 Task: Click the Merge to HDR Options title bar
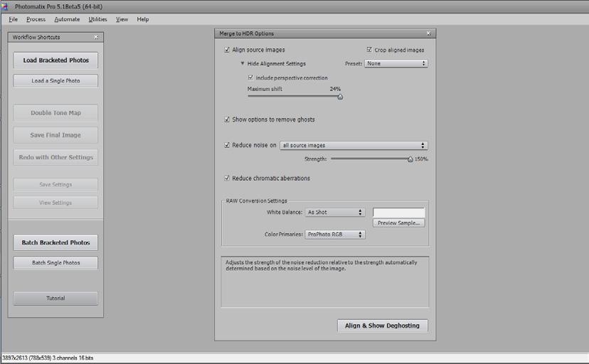pos(325,33)
